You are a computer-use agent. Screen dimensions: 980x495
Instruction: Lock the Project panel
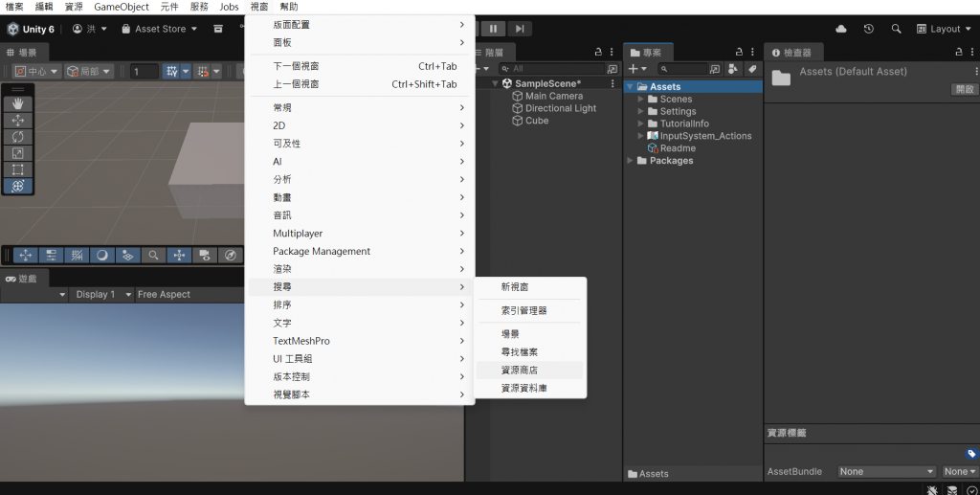point(740,52)
